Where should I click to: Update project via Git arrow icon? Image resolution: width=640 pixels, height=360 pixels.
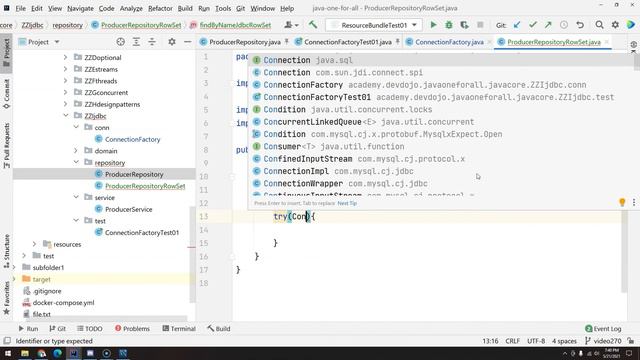[517, 25]
